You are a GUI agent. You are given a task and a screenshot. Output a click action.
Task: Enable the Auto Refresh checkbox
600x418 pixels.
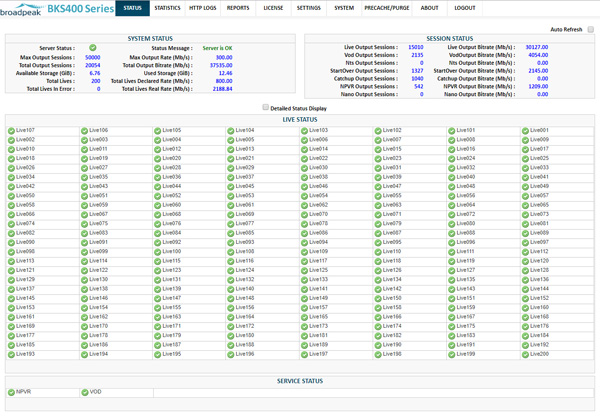(591, 30)
